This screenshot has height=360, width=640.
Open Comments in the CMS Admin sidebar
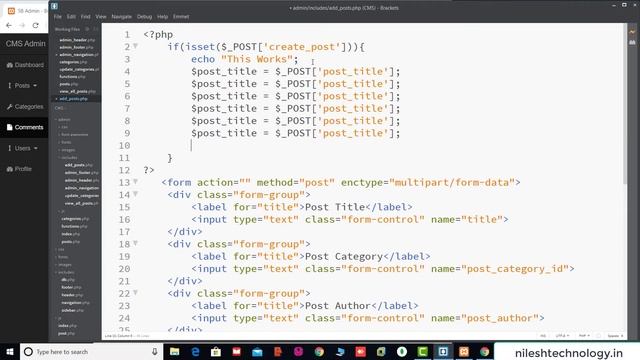[25, 127]
